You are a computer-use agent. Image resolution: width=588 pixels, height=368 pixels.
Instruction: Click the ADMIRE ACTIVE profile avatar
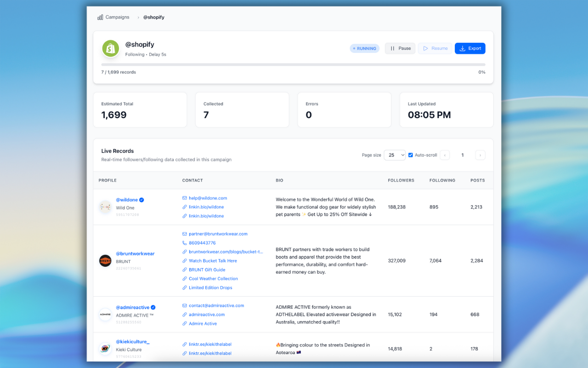click(105, 315)
